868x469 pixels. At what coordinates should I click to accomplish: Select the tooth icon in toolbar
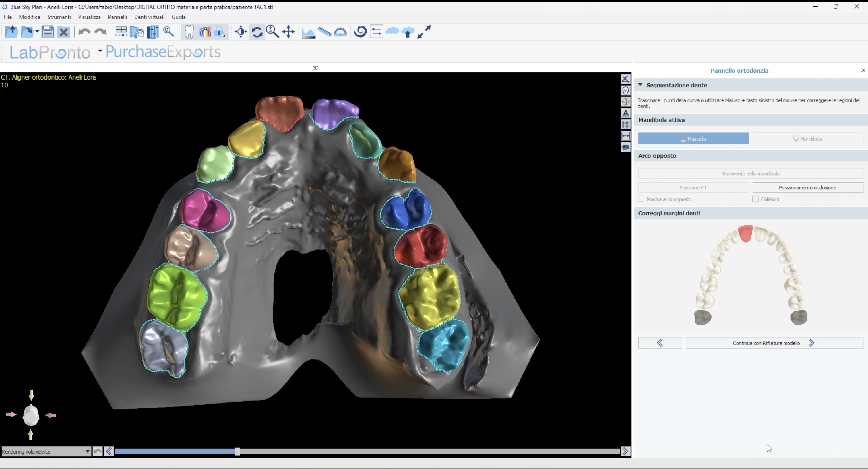pos(189,32)
